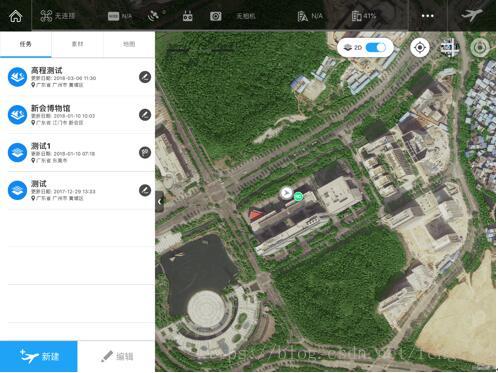Open the remote controller status icon
498x373 pixels.
coord(188,16)
